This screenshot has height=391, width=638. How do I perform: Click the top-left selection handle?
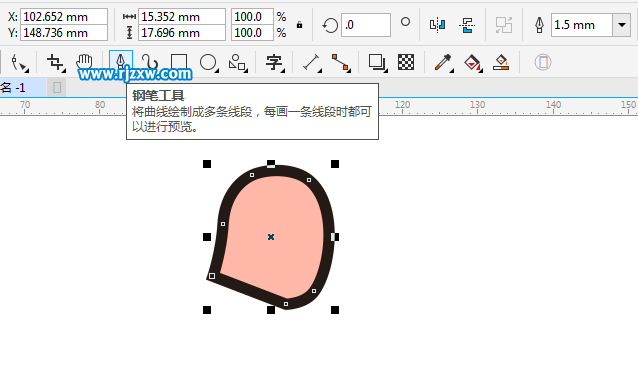coord(207,164)
